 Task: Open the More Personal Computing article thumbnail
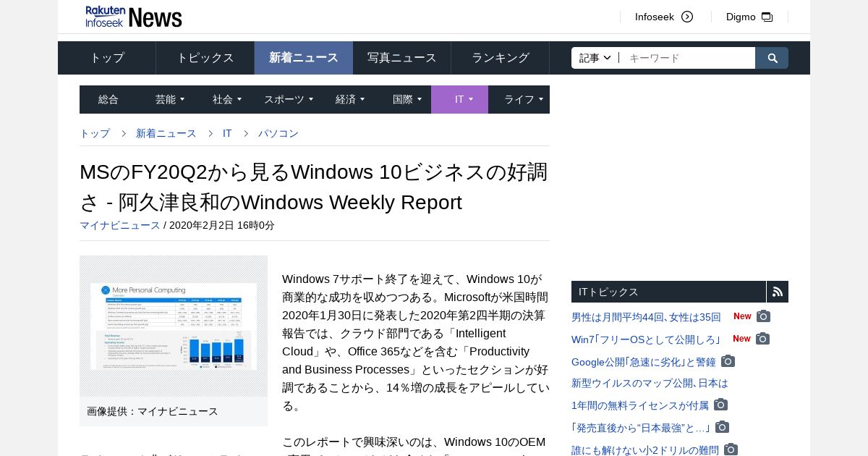click(174, 326)
